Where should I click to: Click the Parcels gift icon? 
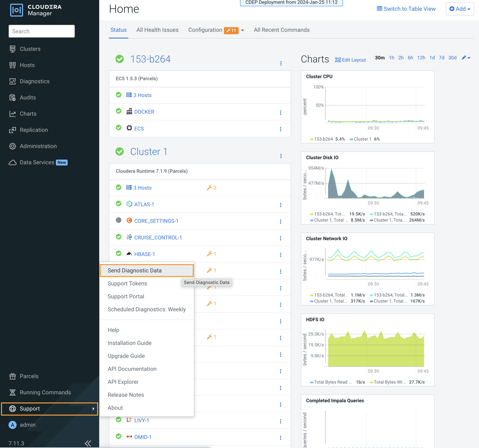(13, 376)
